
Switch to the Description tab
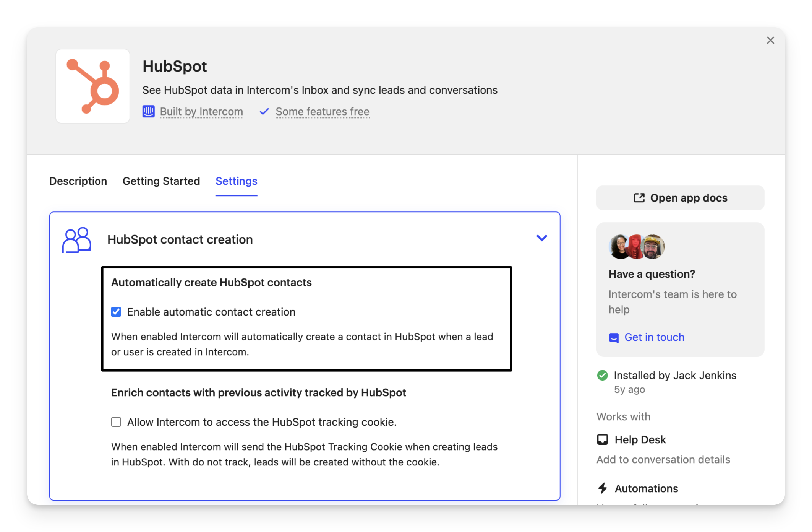(x=78, y=181)
